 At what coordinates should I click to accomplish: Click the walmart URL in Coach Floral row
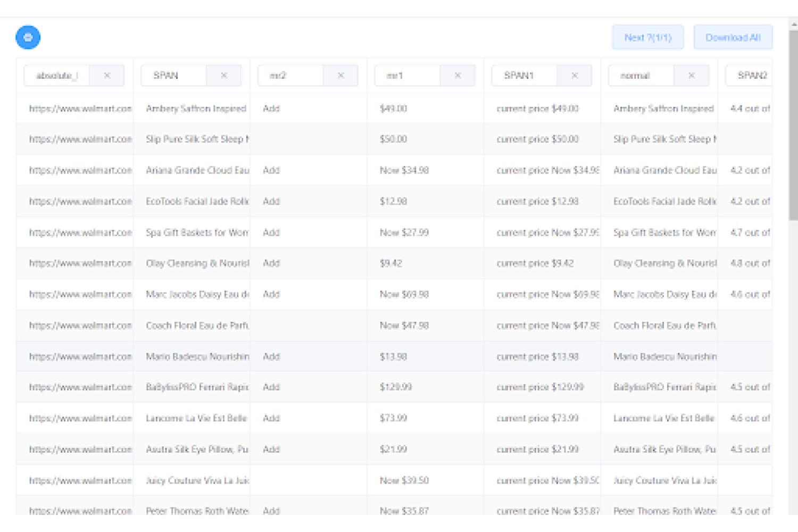coord(80,326)
